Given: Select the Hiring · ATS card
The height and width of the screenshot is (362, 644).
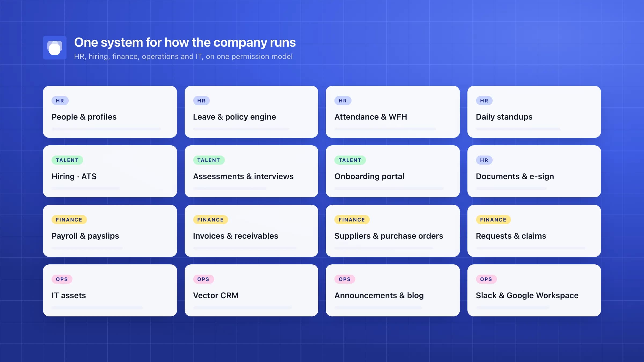Looking at the screenshot, I should [110, 171].
